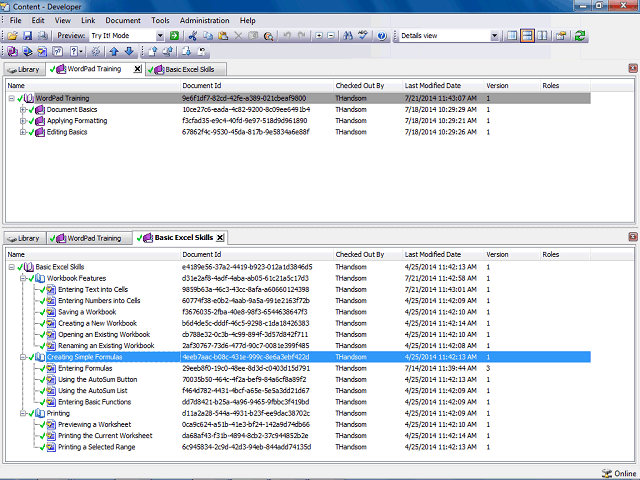The width and height of the screenshot is (640, 480).
Task: Toggle horizontal split layout button
Action: tap(527, 36)
